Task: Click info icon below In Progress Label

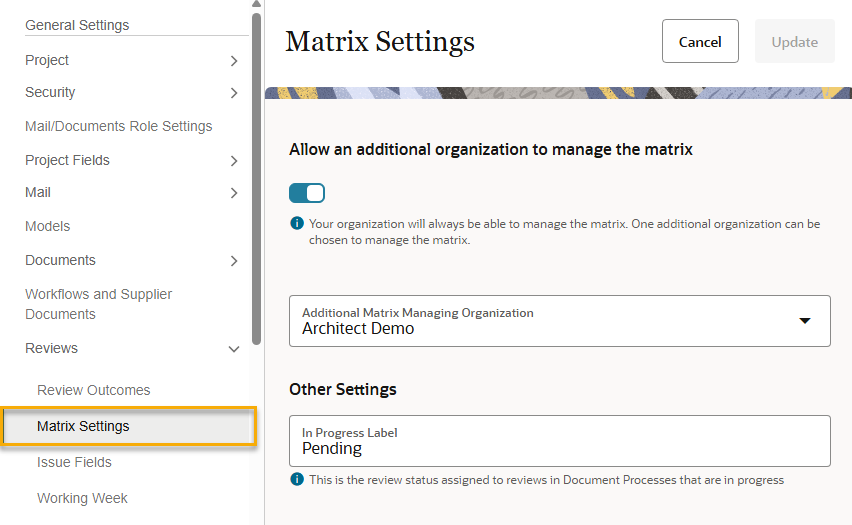Action: 297,480
